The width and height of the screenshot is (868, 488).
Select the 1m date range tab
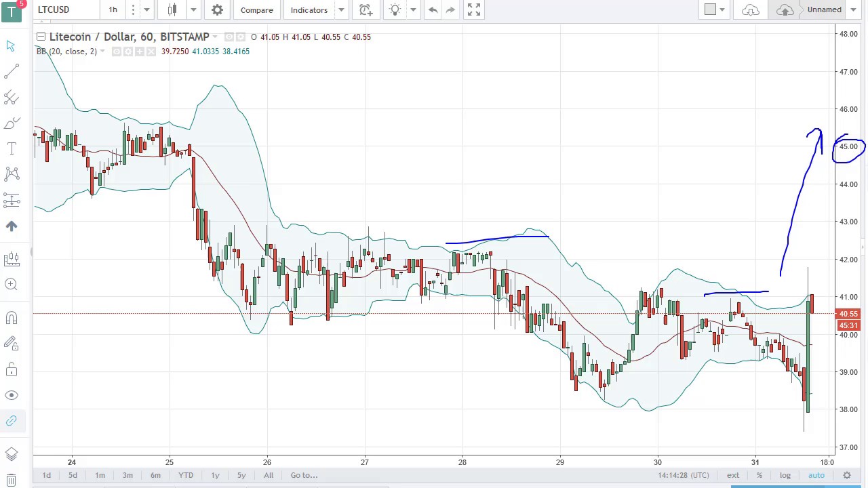pos(100,475)
